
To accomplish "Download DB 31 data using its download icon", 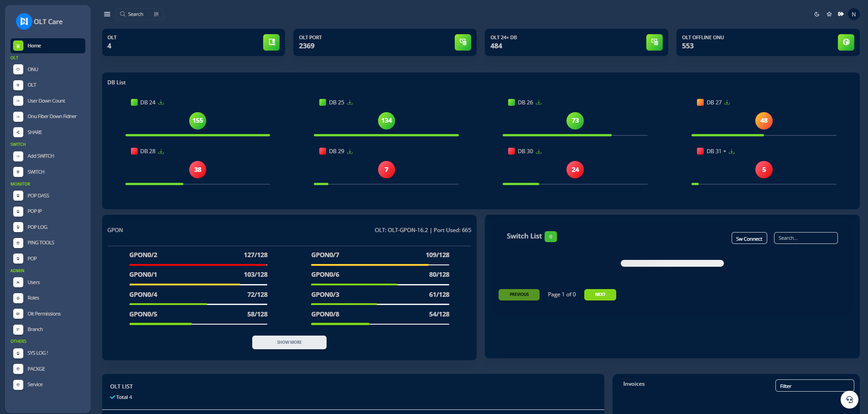I will pos(732,151).
